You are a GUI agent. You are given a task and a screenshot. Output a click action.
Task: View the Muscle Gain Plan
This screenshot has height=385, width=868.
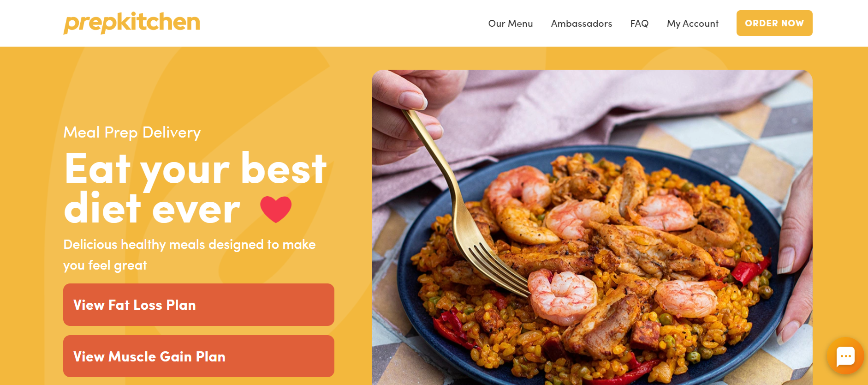pyautogui.click(x=199, y=356)
